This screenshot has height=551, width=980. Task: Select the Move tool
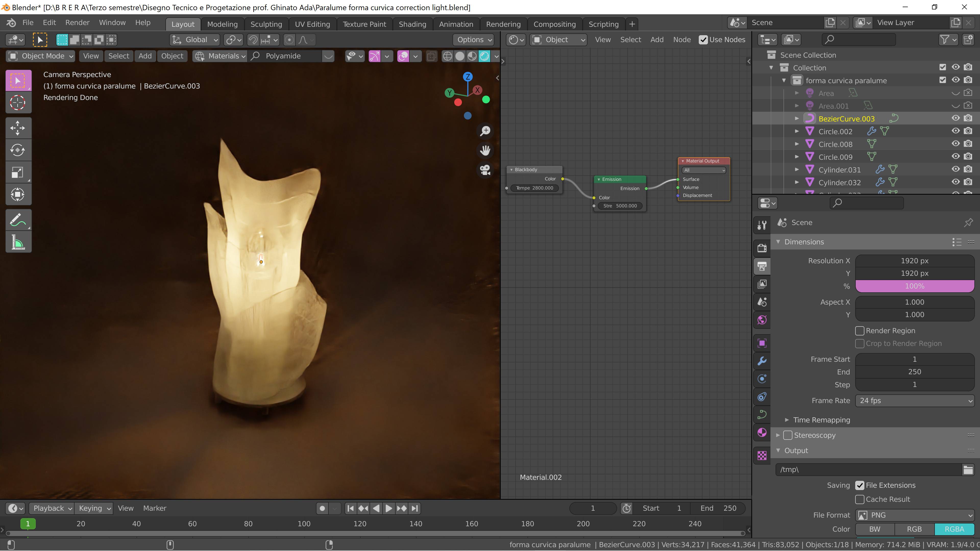18,128
